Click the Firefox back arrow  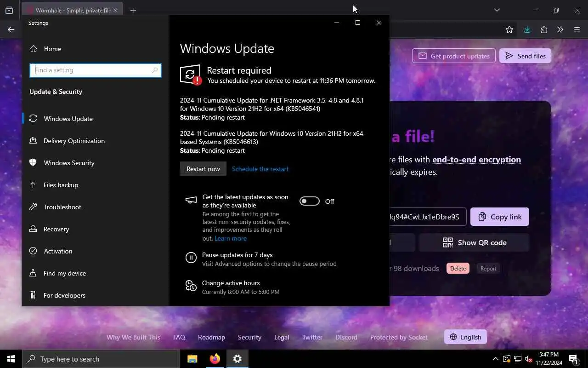11,29
